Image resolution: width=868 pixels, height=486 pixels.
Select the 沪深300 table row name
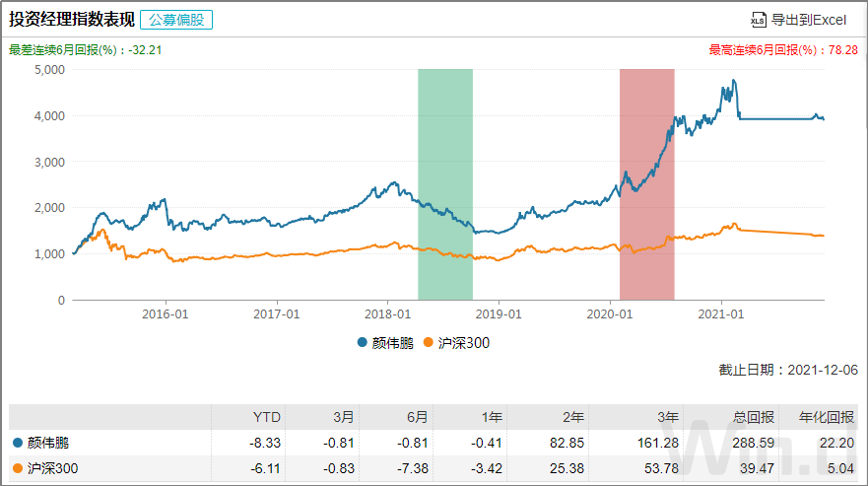tap(52, 468)
